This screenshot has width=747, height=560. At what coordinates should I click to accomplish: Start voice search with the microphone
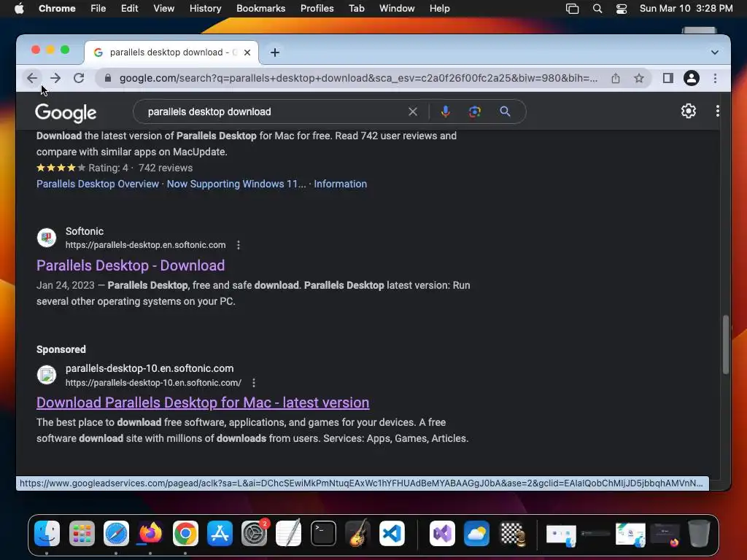point(445,112)
